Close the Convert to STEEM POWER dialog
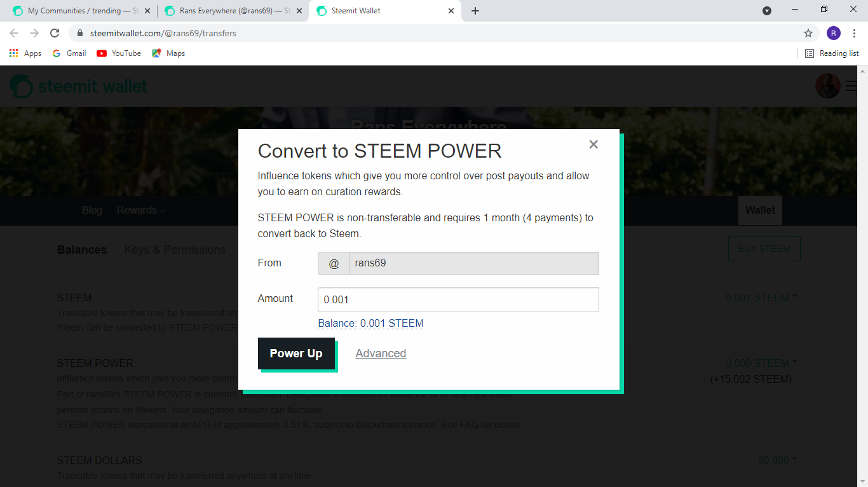Image resolution: width=868 pixels, height=487 pixels. point(593,144)
